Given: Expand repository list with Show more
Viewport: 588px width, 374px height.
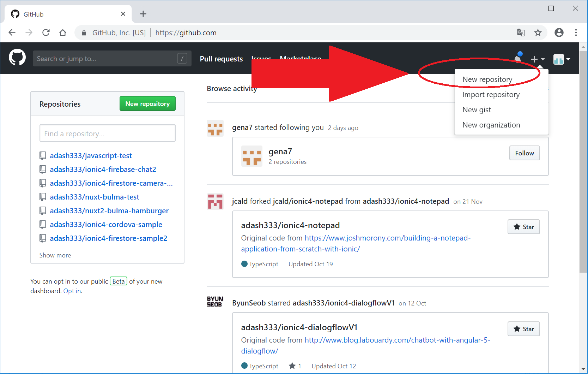Looking at the screenshot, I should click(x=55, y=255).
